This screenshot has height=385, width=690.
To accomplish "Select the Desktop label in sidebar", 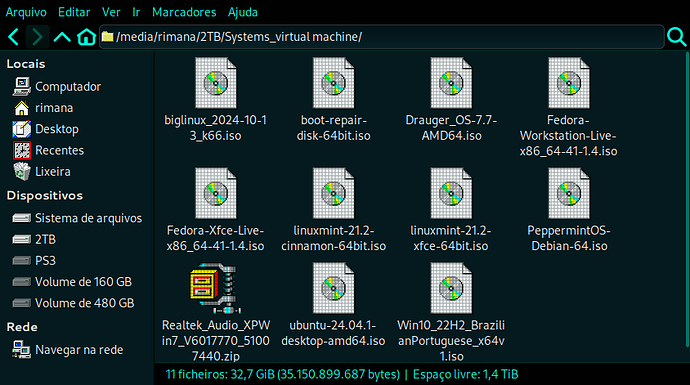I will pyautogui.click(x=57, y=129).
